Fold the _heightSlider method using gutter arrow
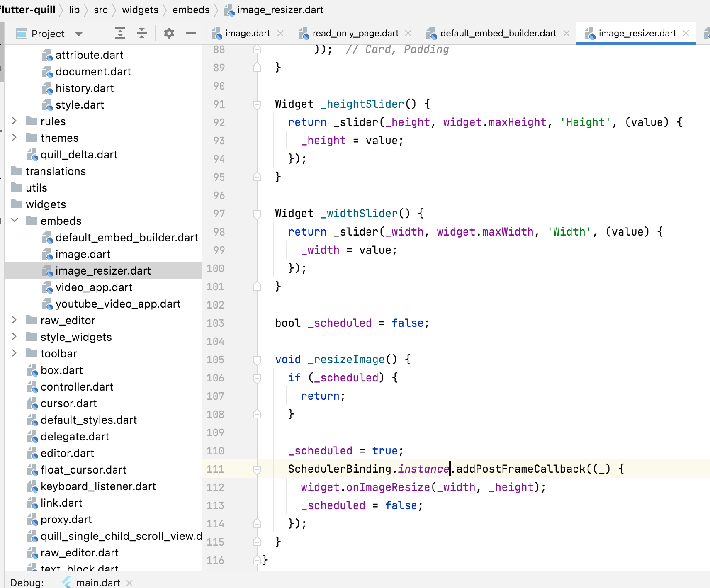The height and width of the screenshot is (588, 710). tap(257, 104)
